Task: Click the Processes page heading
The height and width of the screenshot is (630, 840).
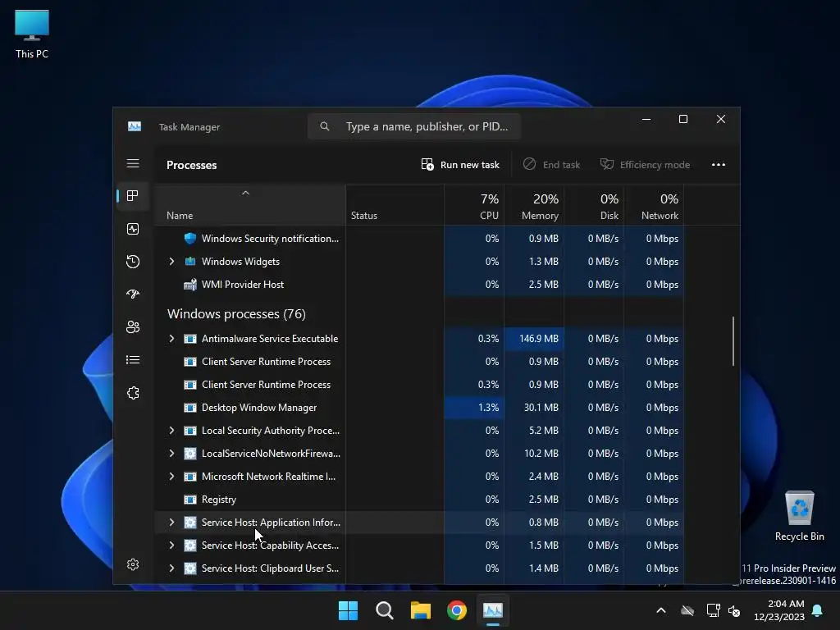Action: click(191, 165)
